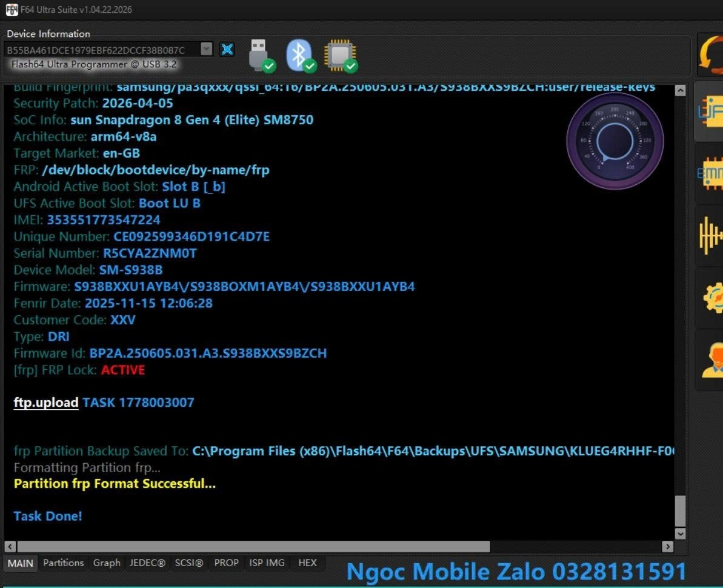Screen dimensions: 723x588
Task: Open the SCSI® tab
Action: pos(188,563)
